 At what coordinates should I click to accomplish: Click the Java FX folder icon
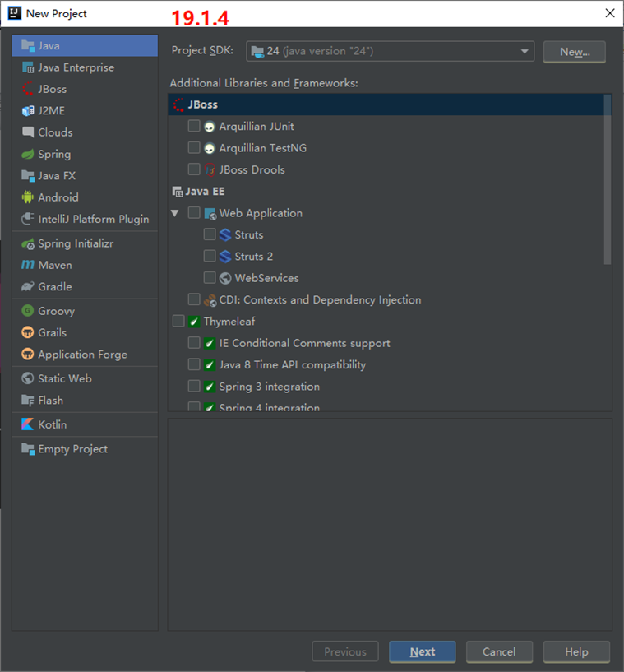[28, 176]
